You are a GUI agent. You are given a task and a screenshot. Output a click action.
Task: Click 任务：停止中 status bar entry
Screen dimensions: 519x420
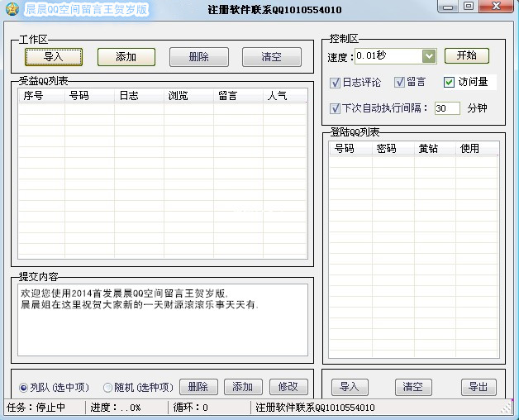coord(36,408)
